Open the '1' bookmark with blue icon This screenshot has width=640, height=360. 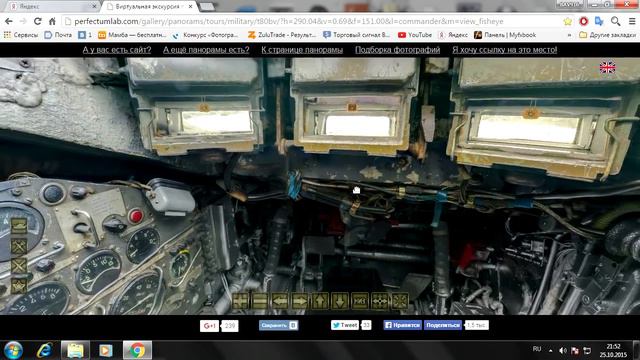click(x=85, y=35)
